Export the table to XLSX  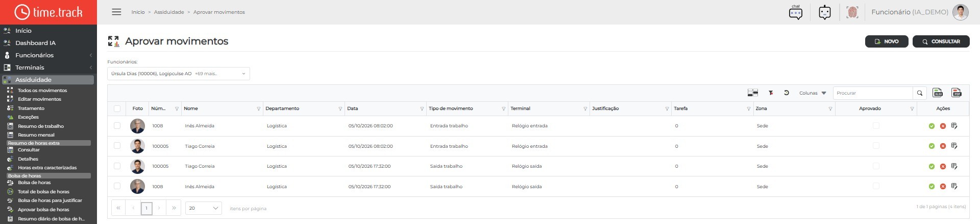[938, 93]
